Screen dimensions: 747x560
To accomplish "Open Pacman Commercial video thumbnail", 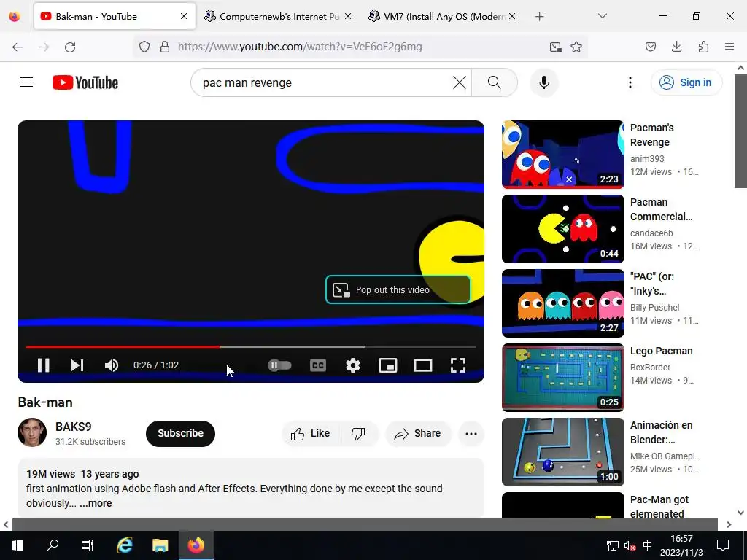I will point(562,228).
